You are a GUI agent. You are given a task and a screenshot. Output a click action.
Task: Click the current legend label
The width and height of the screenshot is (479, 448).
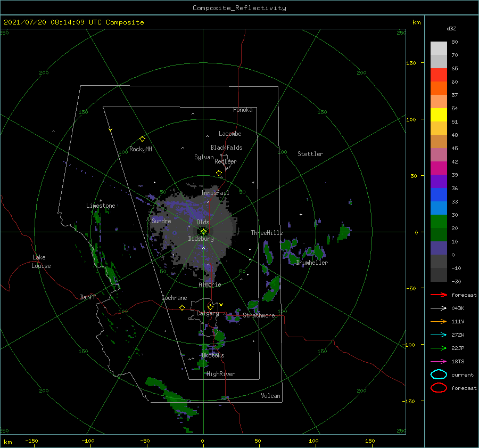pos(463,374)
